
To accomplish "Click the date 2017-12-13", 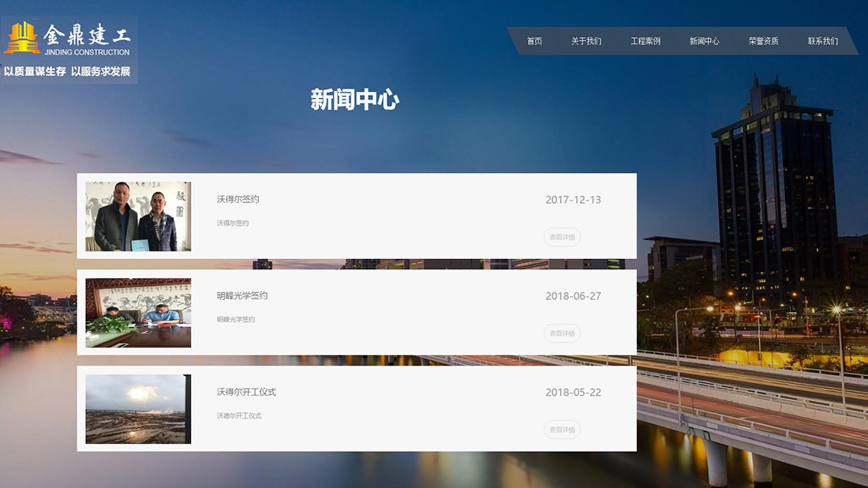I will coord(574,200).
